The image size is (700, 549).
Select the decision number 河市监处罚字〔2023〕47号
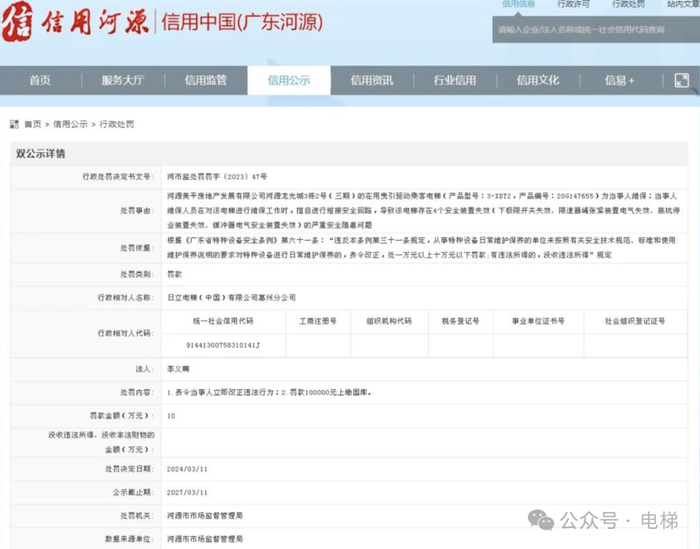(x=217, y=177)
